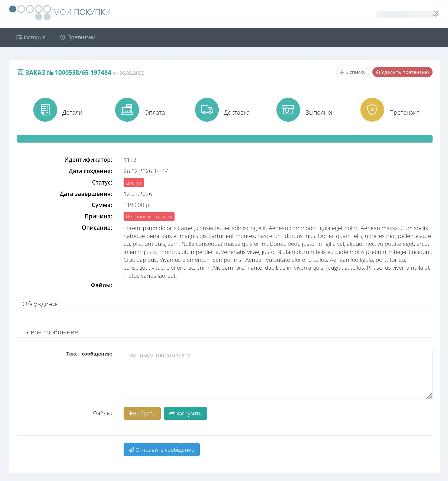Click the red Диспут status badge

(x=134, y=183)
